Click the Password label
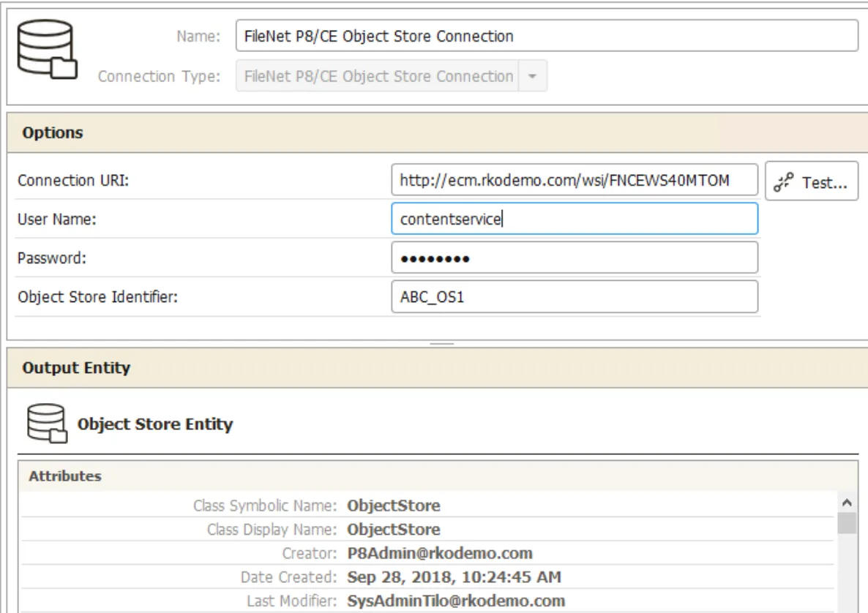The image size is (868, 613). pos(52,257)
